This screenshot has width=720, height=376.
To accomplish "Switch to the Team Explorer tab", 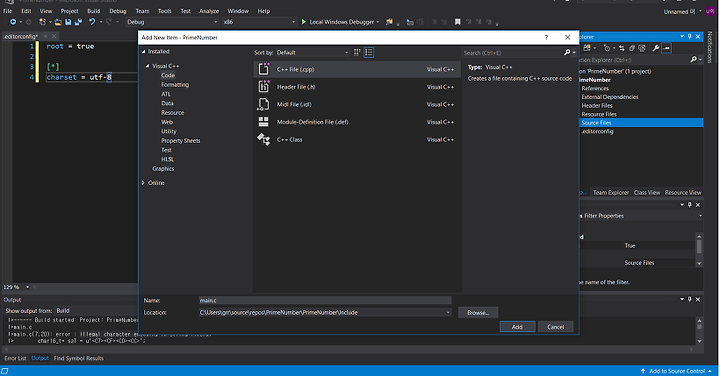I will (610, 193).
